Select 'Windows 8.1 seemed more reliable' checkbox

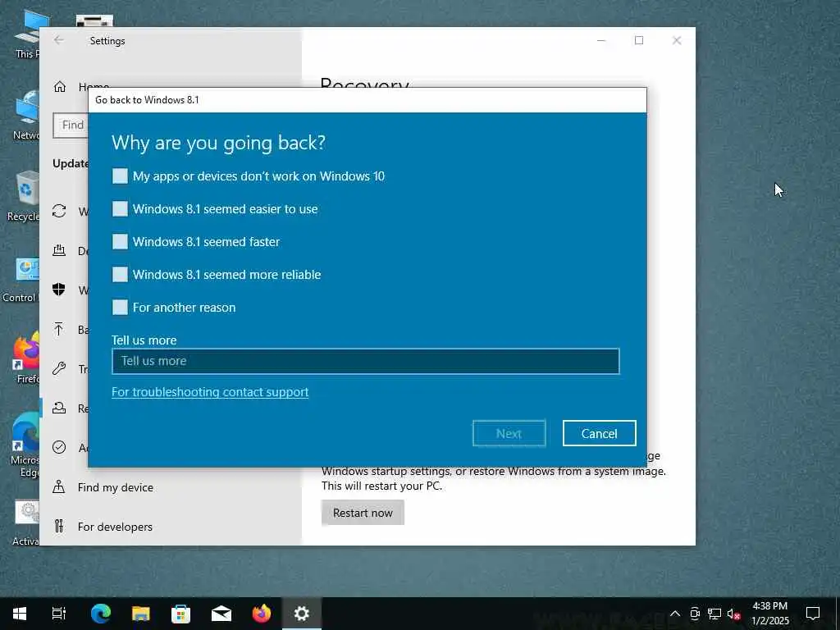(120, 274)
